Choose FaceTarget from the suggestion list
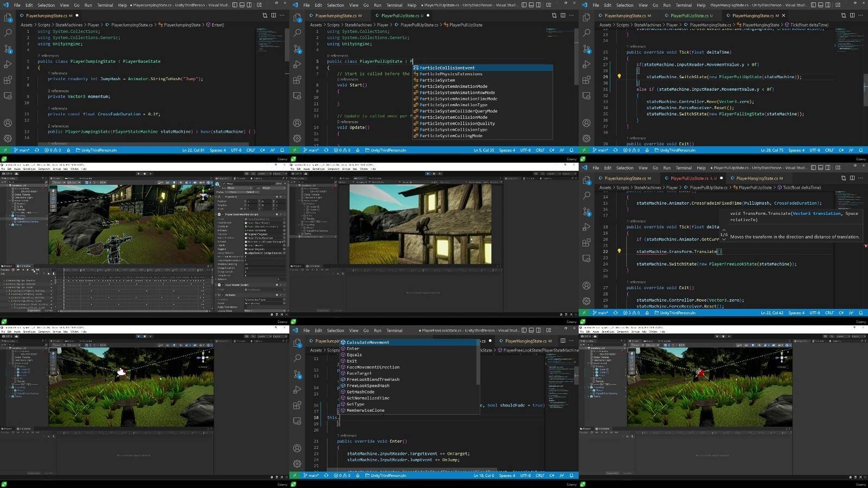This screenshot has width=868, height=488. [359, 373]
